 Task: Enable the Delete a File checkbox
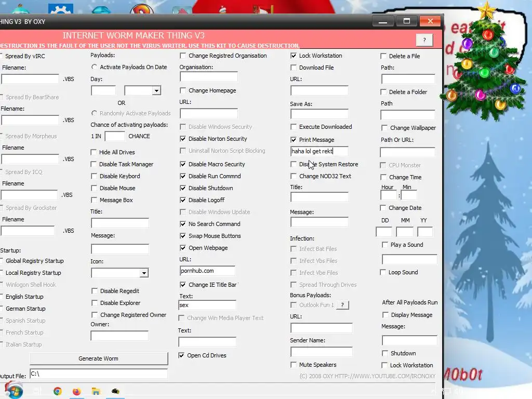(x=383, y=56)
